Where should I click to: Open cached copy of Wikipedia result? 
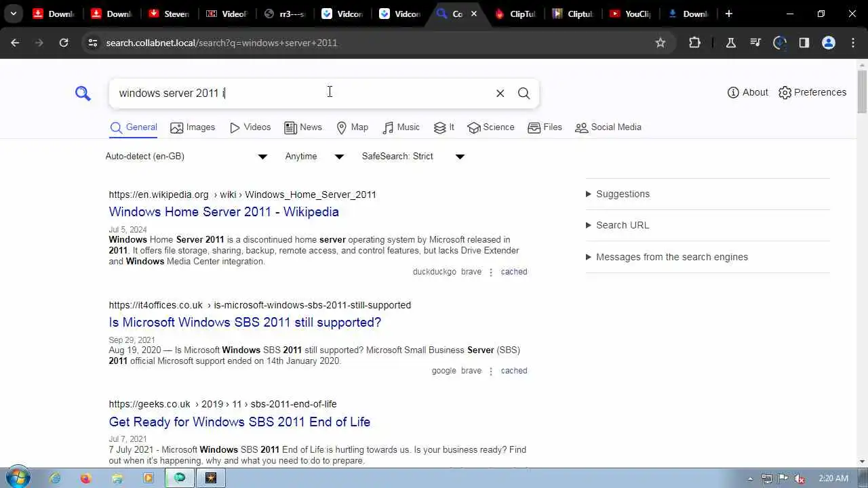514,272
